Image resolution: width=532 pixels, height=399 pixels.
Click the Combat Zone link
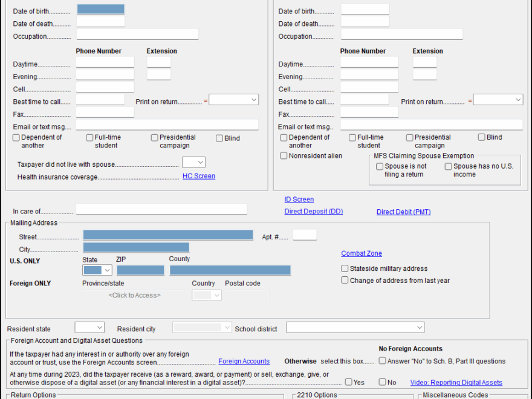[361, 253]
